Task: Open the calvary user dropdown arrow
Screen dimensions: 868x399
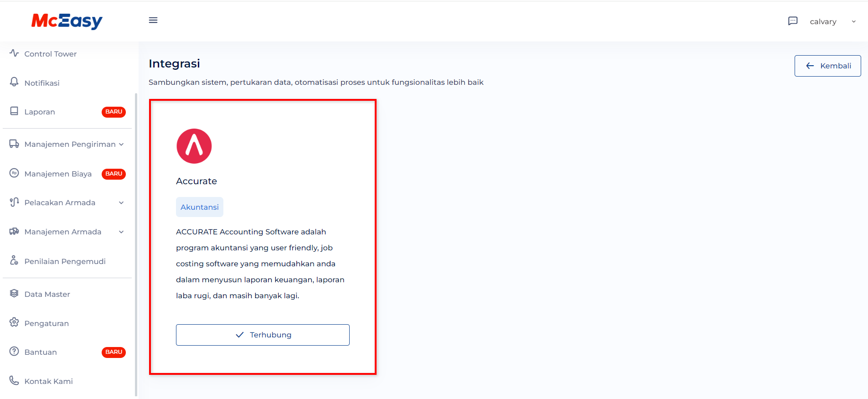Action: tap(854, 21)
